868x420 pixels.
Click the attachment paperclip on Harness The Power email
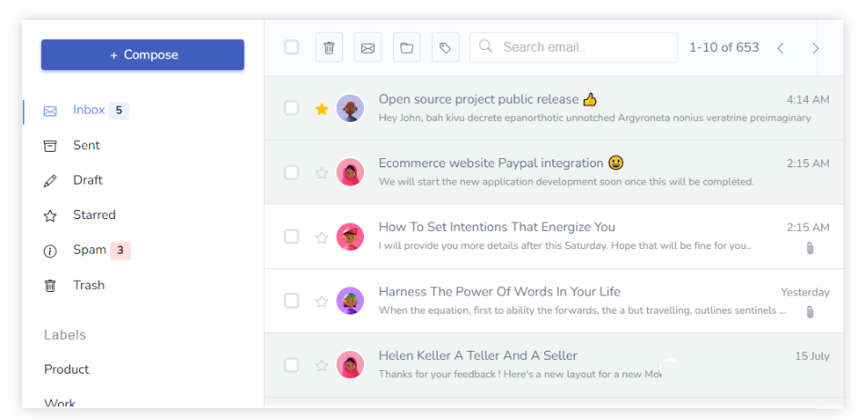(810, 312)
